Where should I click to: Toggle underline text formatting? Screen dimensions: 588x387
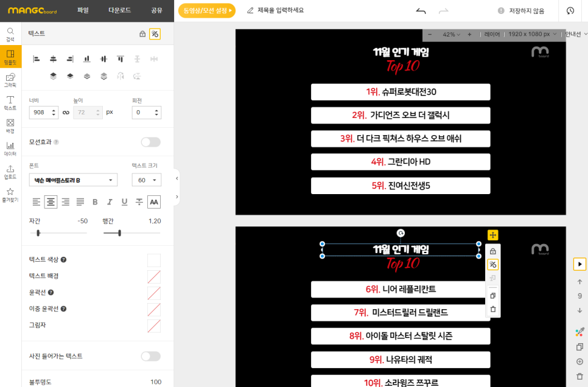pyautogui.click(x=125, y=202)
